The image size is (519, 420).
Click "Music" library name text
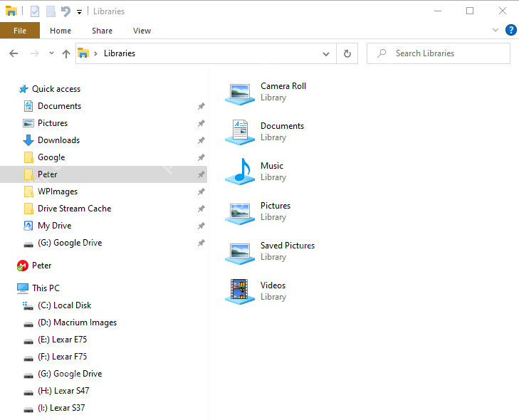pyautogui.click(x=272, y=166)
